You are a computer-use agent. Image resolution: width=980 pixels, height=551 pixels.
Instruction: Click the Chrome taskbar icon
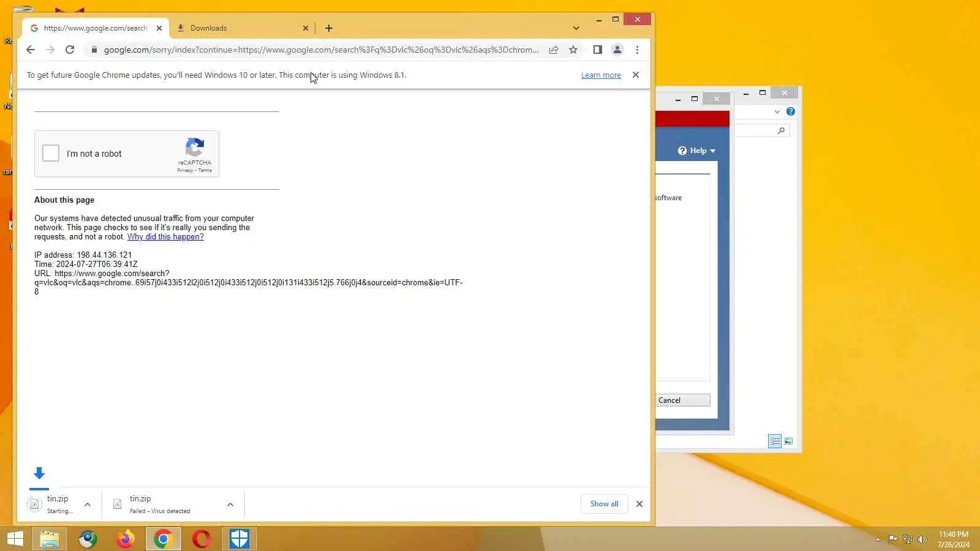[x=164, y=539]
